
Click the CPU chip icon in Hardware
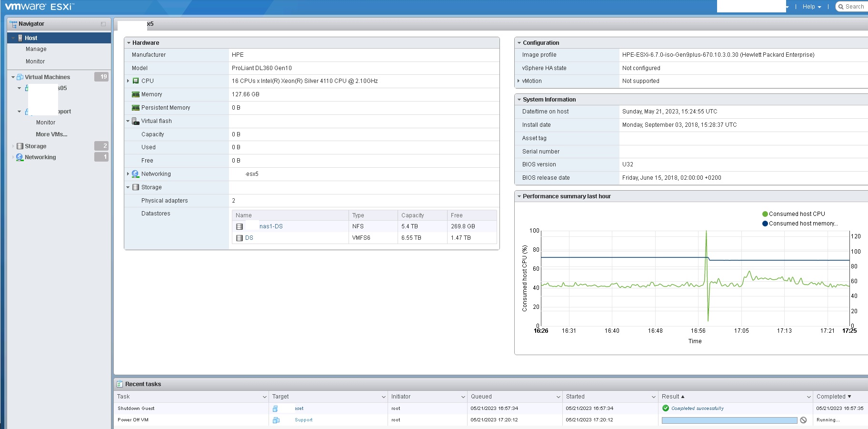pyautogui.click(x=136, y=81)
